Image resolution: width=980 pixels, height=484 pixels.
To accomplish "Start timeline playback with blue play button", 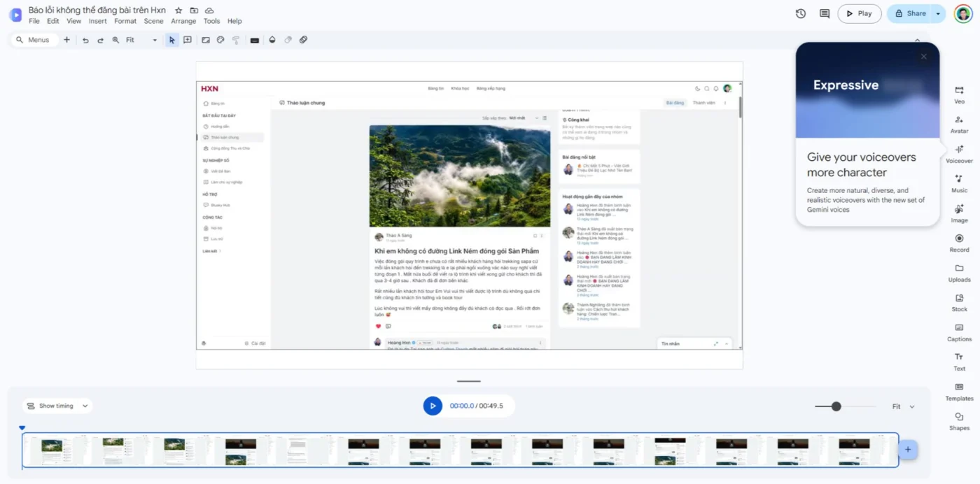I will [x=433, y=406].
